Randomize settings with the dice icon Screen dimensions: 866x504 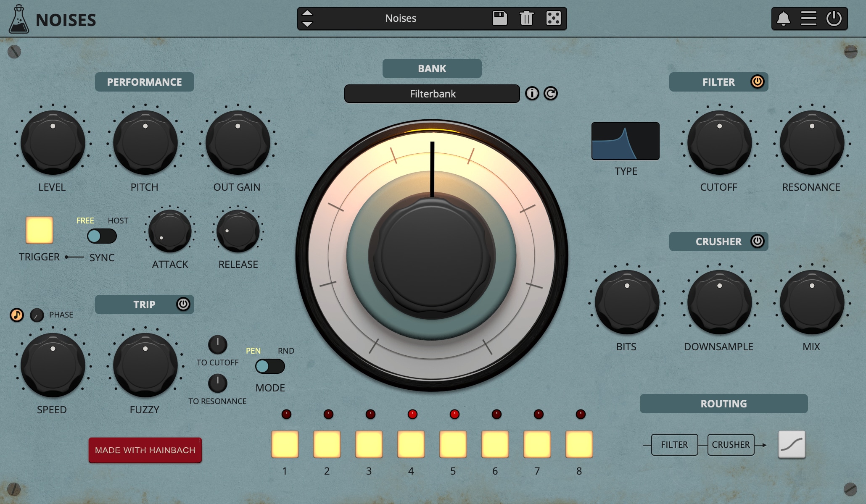(x=553, y=18)
